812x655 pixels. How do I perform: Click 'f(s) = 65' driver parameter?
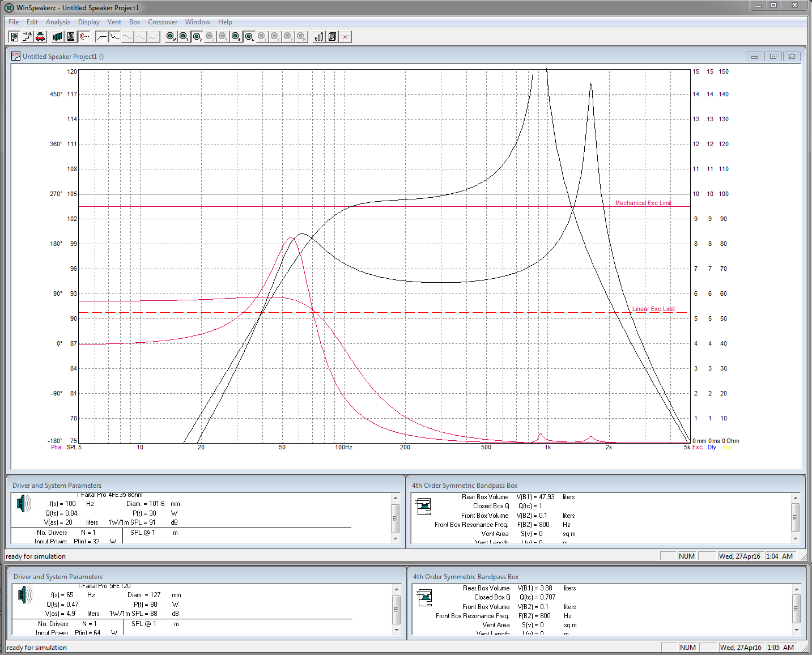[62, 595]
